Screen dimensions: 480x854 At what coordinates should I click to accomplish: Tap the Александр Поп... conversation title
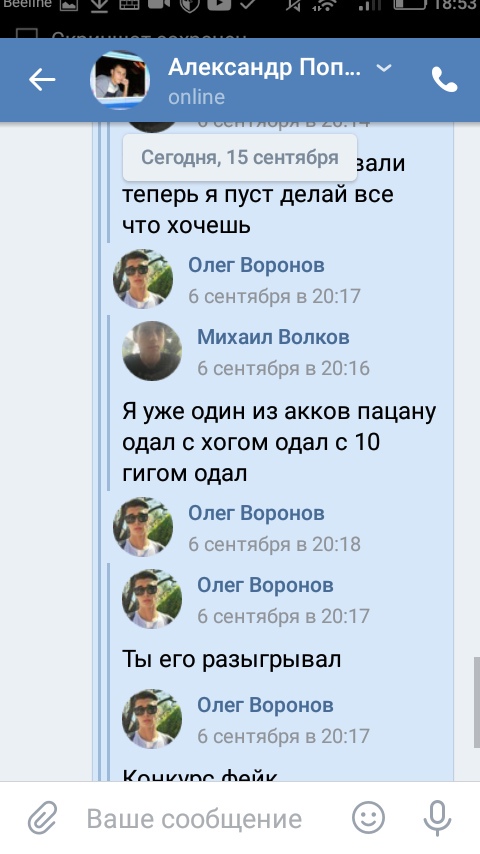point(264,68)
